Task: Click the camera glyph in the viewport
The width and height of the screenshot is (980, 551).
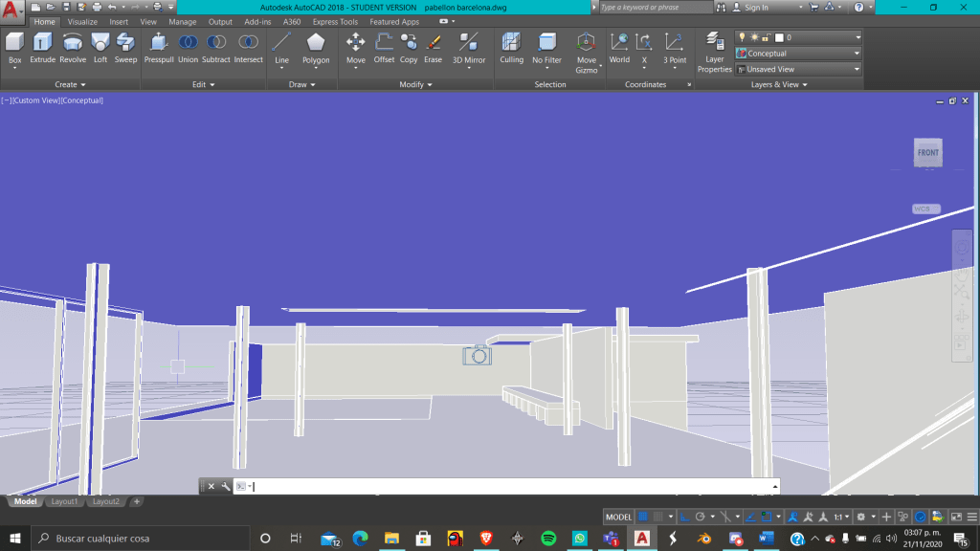Action: coord(477,355)
